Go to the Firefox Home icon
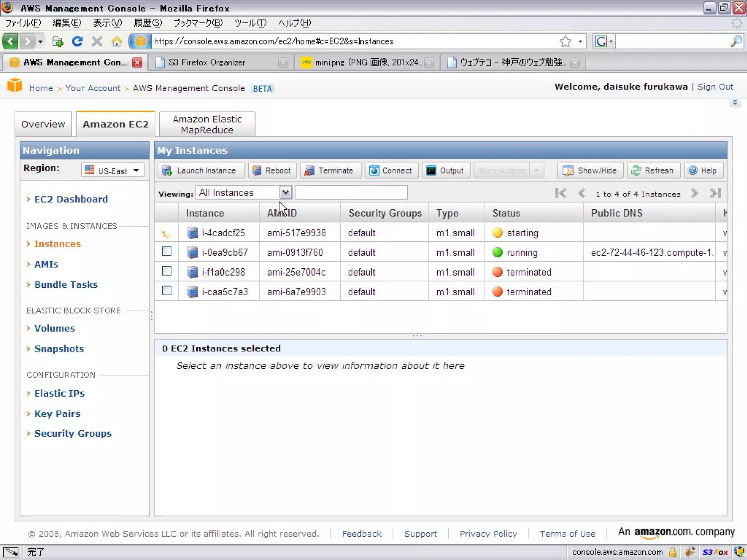The height and width of the screenshot is (560, 747). coord(117,41)
